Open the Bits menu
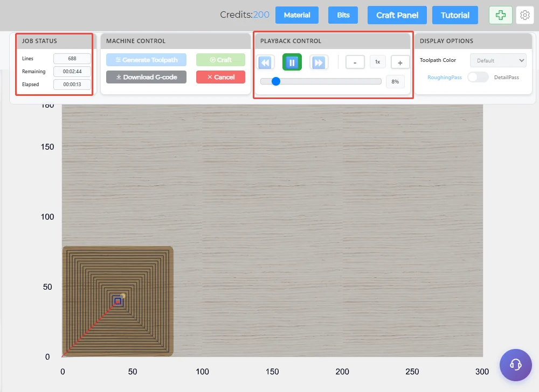The width and height of the screenshot is (539, 392). click(x=343, y=15)
